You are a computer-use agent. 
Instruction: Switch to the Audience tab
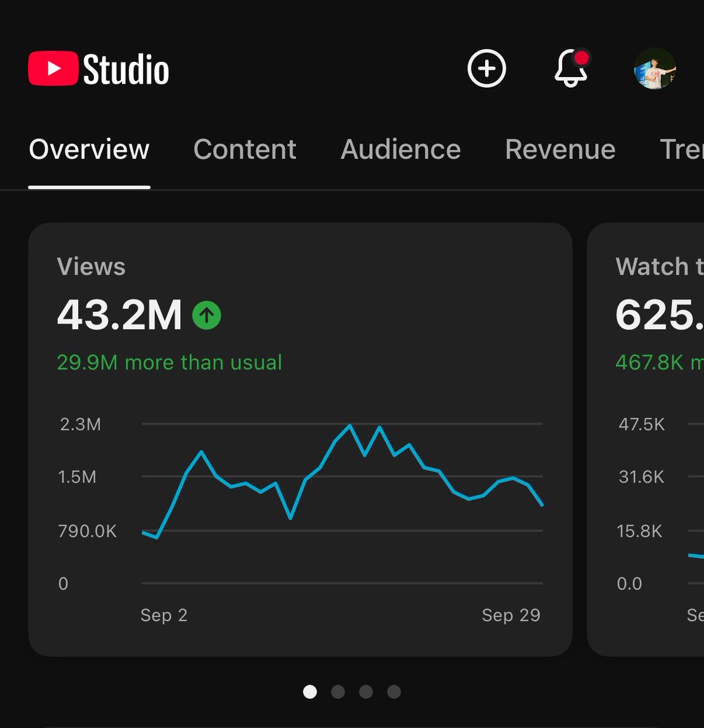coord(401,149)
